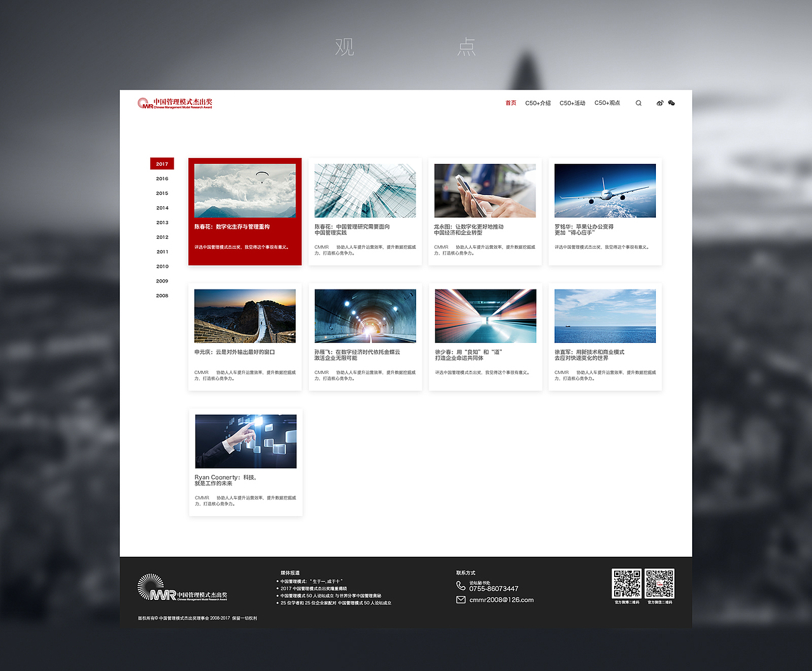Open footer news 2017 中国管理模式杰出奖
Viewport: 812px width, 671px height.
pos(313,588)
